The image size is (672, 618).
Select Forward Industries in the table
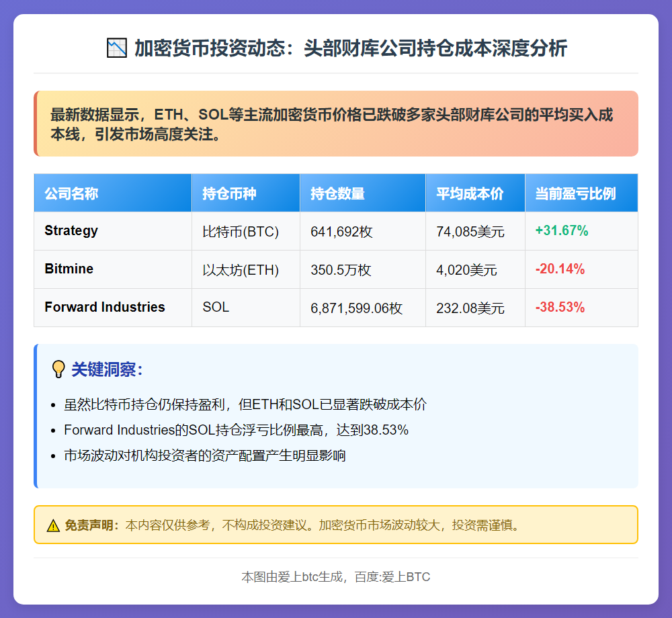click(104, 307)
